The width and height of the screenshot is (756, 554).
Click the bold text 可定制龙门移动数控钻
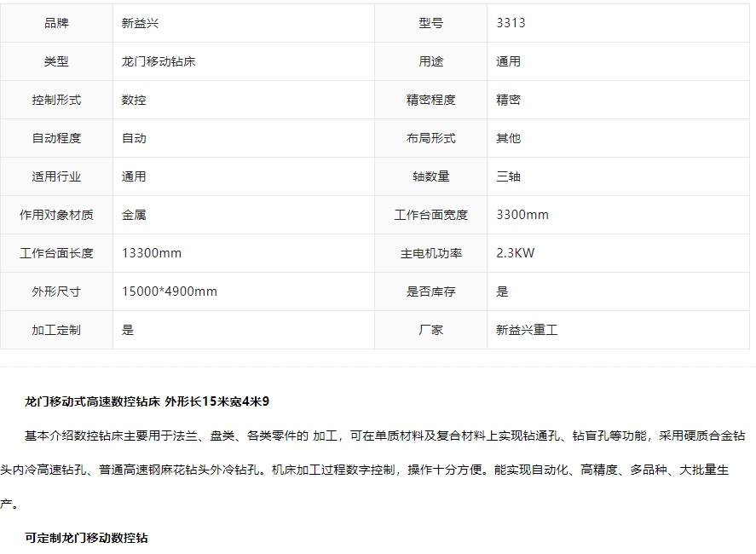point(86,538)
